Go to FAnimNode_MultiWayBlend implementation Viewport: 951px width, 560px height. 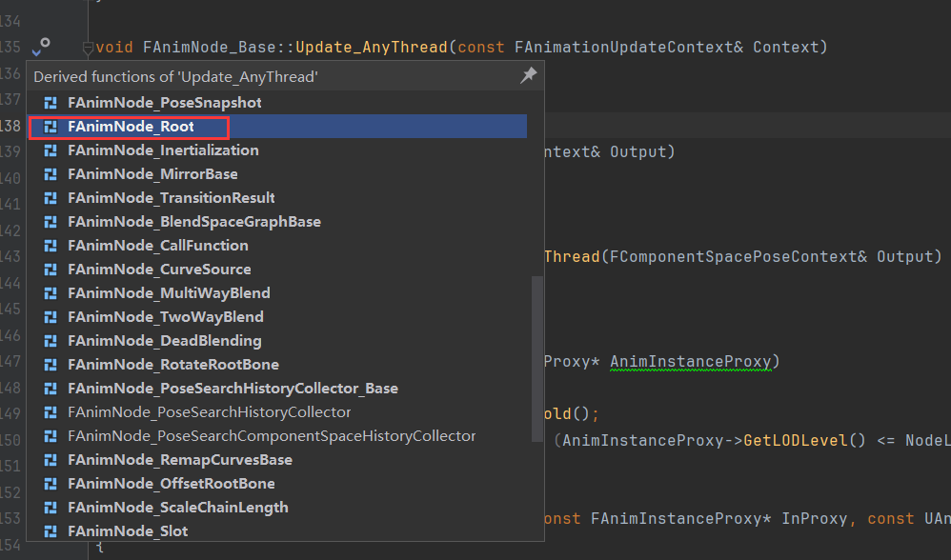(x=169, y=293)
